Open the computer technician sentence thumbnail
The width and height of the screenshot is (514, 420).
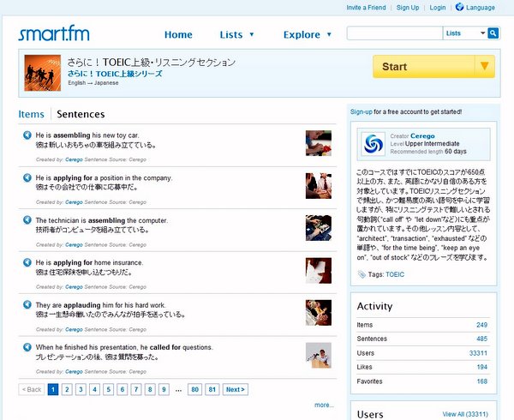point(319,228)
